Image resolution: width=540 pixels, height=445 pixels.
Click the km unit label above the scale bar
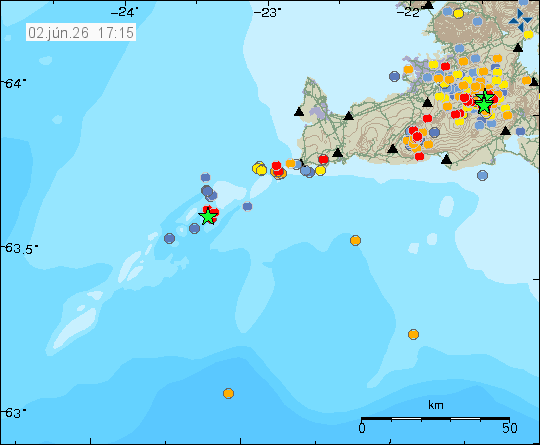436,405
